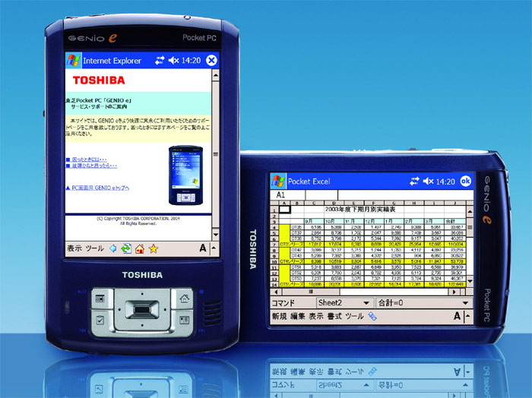Click the formula entry field in Pocket Excel

point(405,195)
